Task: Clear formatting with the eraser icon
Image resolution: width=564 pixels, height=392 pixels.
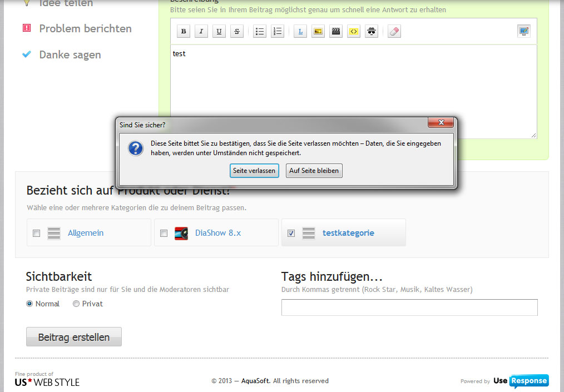Action: (x=394, y=32)
